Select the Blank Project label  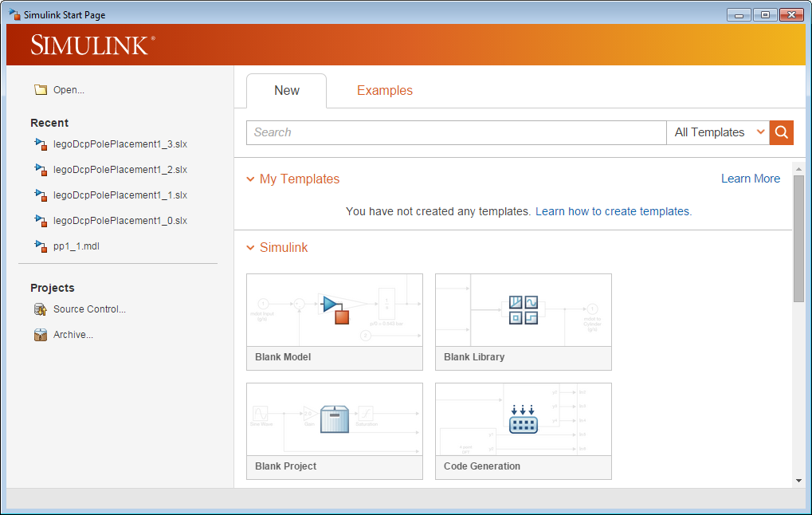[x=285, y=466]
